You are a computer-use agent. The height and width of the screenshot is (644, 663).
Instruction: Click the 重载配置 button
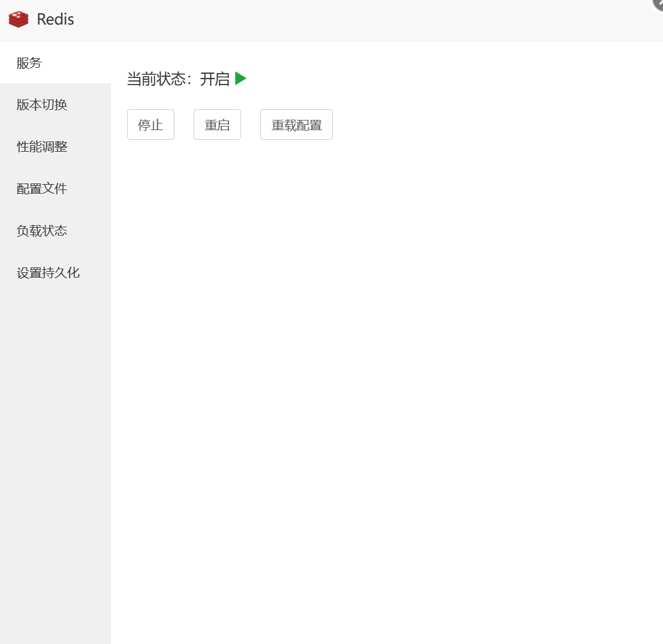click(296, 124)
